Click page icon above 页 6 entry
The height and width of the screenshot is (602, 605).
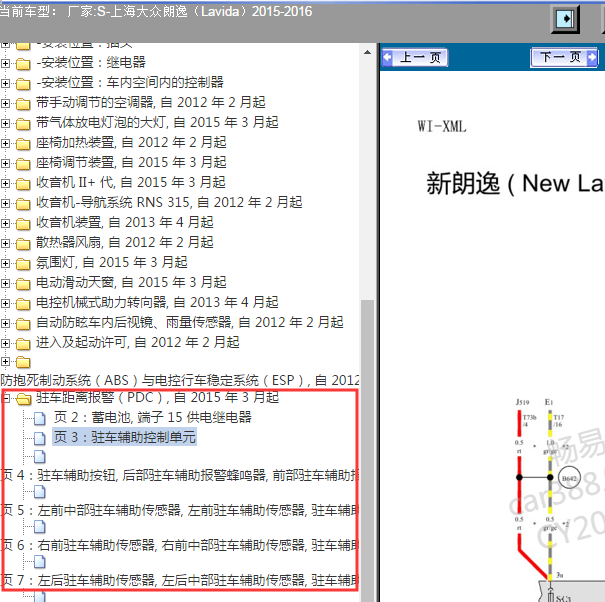39,527
